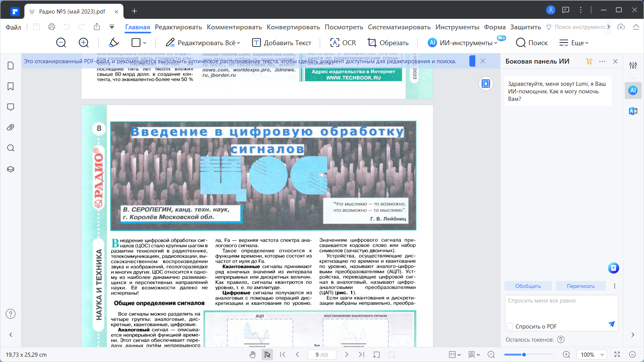Expand the Еще menu dropdown
644x362 pixels.
tap(574, 43)
